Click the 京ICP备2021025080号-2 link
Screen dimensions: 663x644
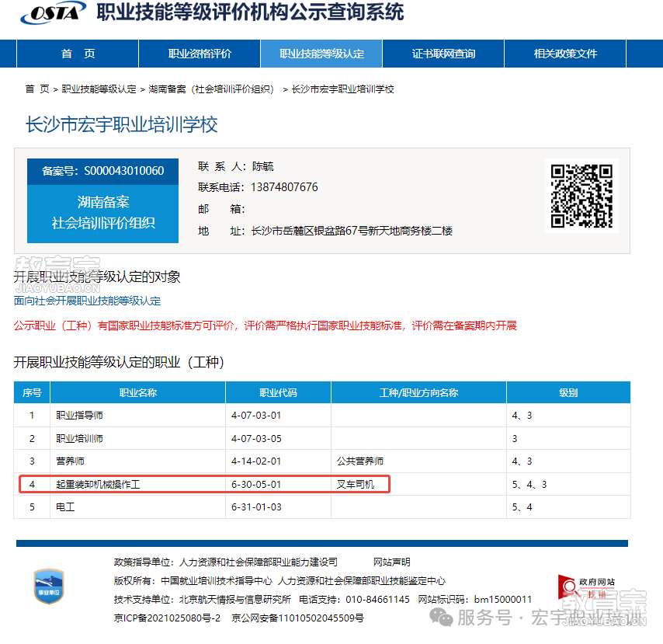coord(168,618)
